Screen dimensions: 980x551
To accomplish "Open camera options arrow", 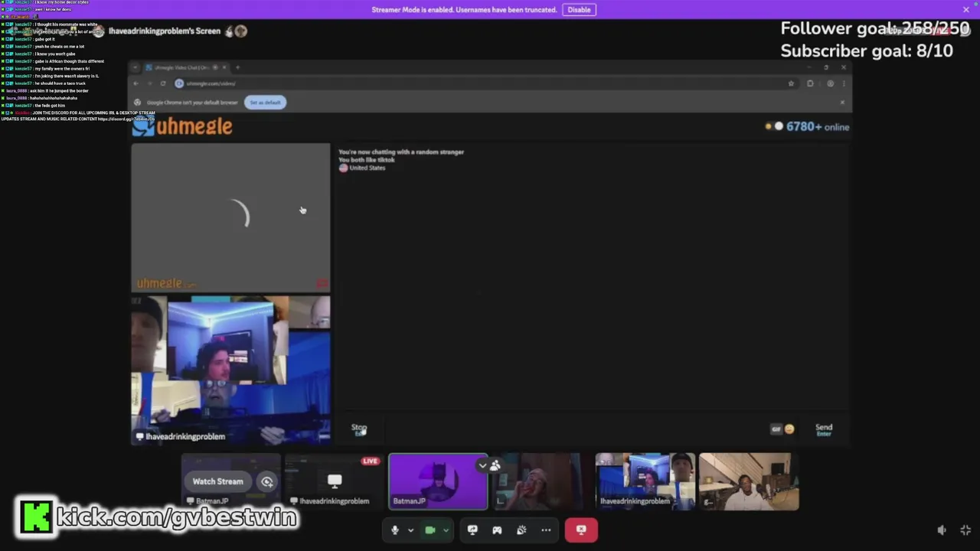I will (446, 530).
